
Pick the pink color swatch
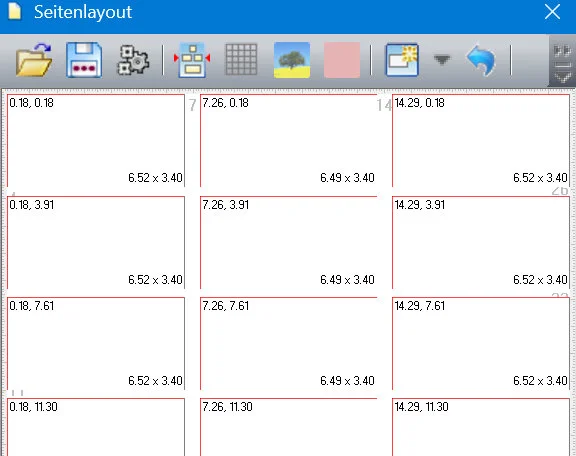(x=342, y=60)
